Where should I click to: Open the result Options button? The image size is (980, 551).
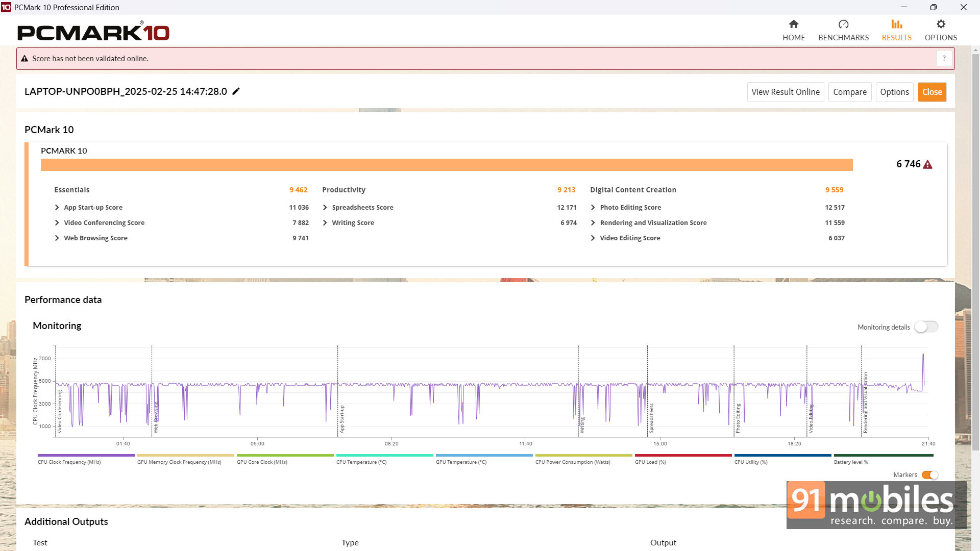pos(894,92)
